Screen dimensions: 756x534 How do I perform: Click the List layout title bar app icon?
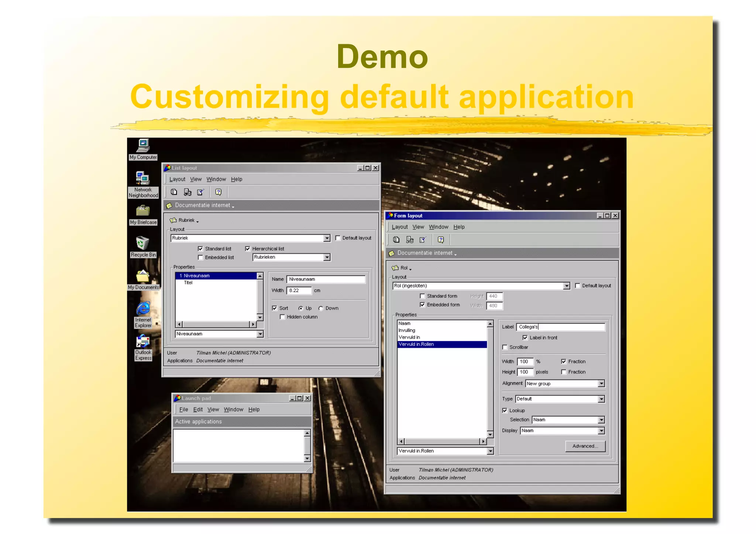pos(168,168)
